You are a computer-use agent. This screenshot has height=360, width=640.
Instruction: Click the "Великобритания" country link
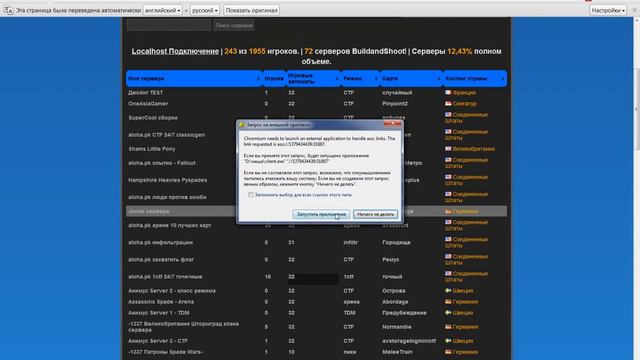tap(474, 149)
